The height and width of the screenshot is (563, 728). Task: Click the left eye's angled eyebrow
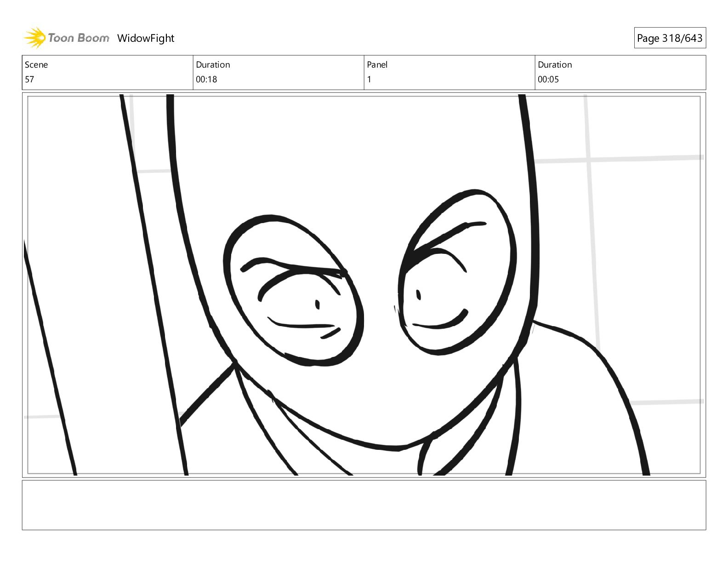(294, 267)
